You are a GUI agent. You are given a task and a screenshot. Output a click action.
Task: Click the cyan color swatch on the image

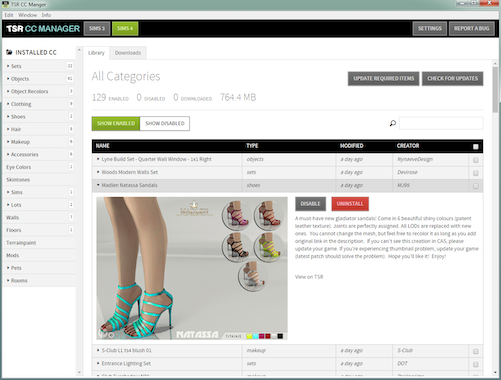[255, 336]
